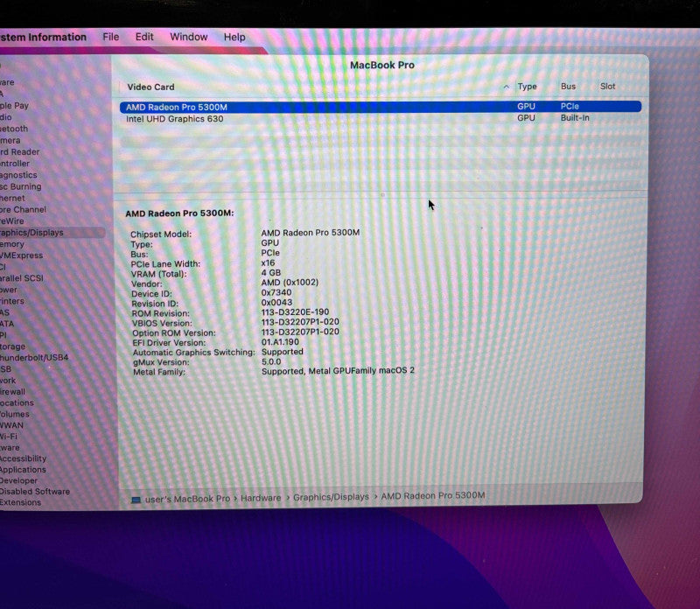Click the EFI Driver Version value 01.A1.190

pos(280,342)
